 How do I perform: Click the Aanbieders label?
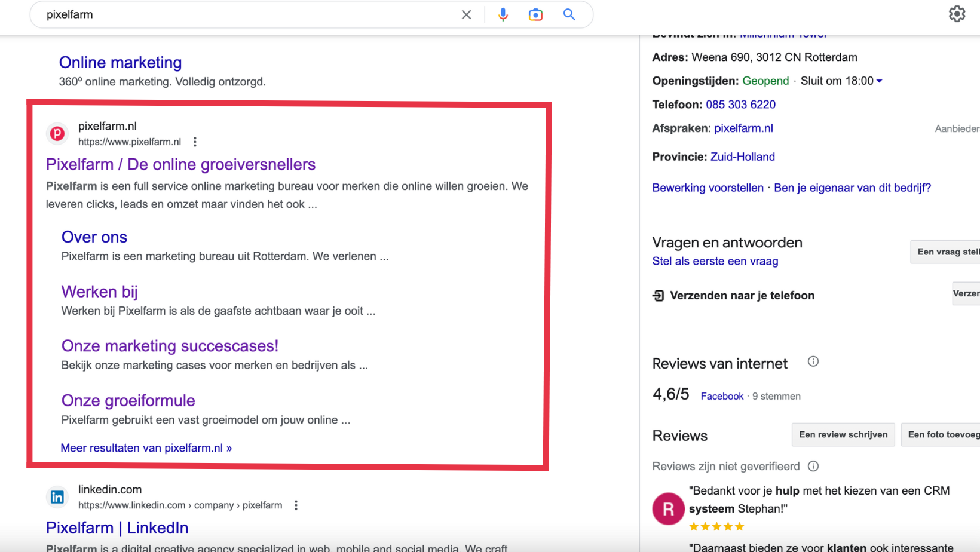tap(957, 128)
